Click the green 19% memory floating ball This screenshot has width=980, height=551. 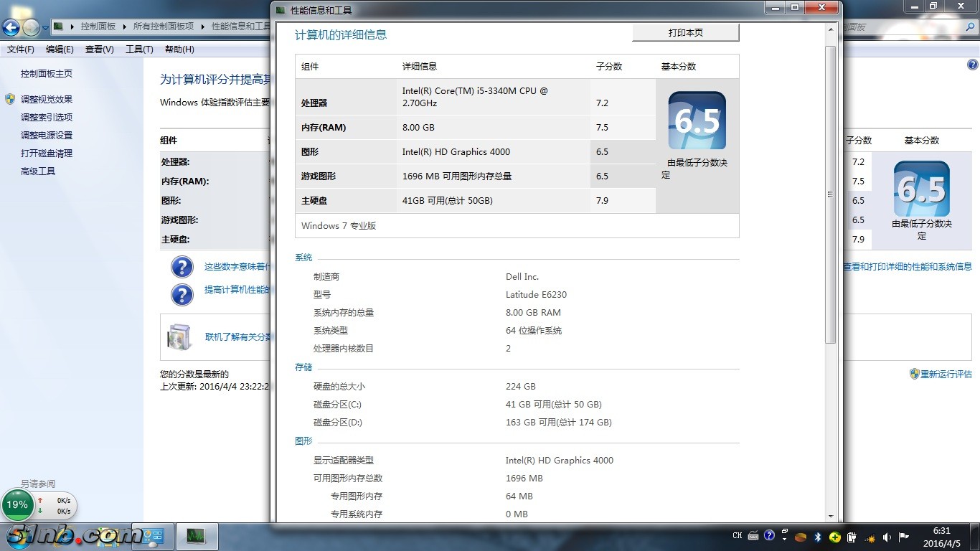click(x=17, y=505)
